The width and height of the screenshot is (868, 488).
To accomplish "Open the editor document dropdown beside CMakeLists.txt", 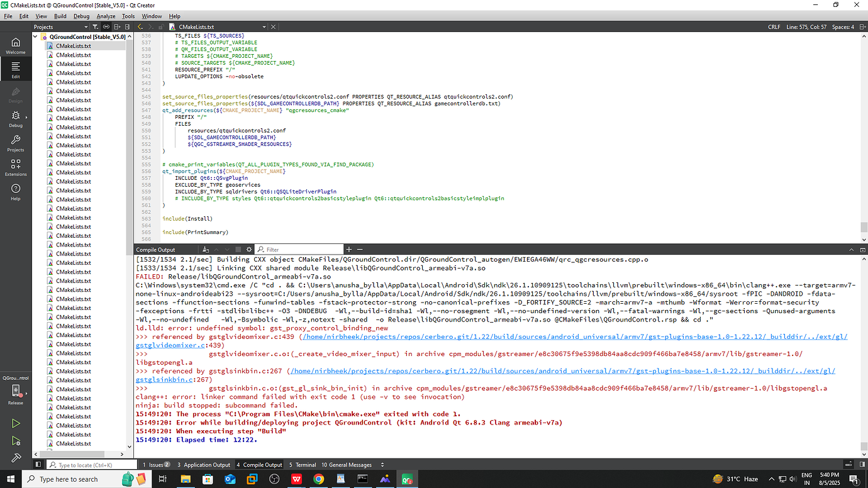I will pyautogui.click(x=264, y=26).
